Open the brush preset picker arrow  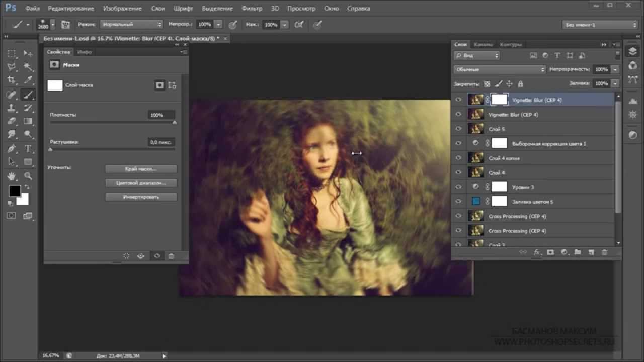tap(53, 24)
